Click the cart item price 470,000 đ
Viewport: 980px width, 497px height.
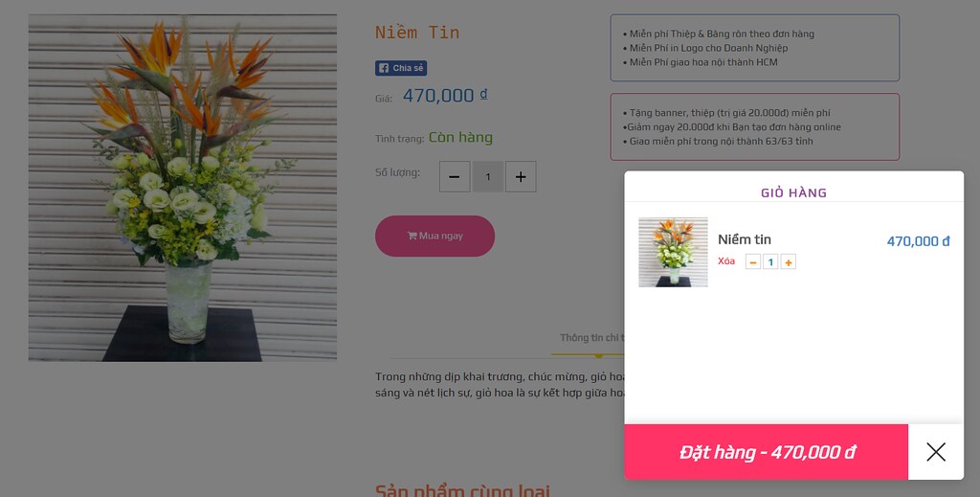click(x=918, y=240)
